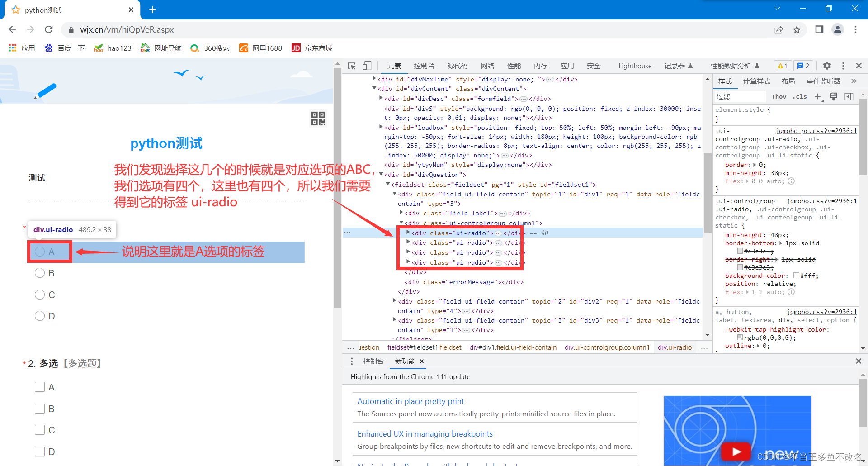Click the 过滤 styles filter field
This screenshot has width=868, height=466.
point(741,97)
